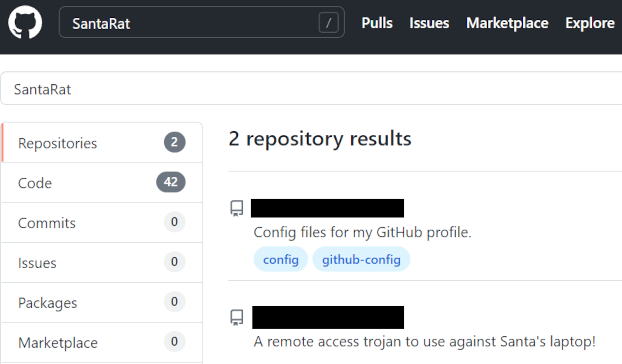Click the slash shortcut icon in search
The height and width of the screenshot is (364, 622).
328,23
